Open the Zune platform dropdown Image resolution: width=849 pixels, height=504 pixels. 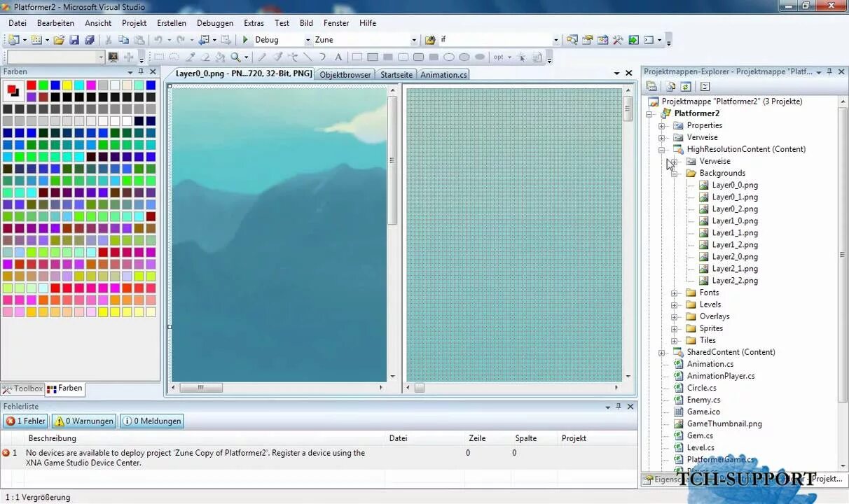point(413,40)
